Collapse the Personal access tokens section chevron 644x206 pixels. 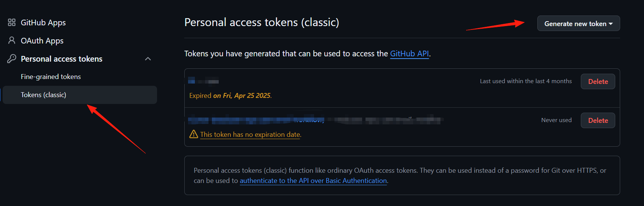[x=148, y=59]
